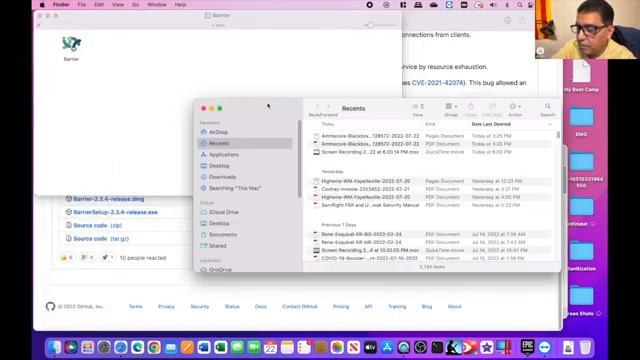640x360 pixels.
Task: Select Ammacore-Blackbox Pages Document row
Action: [432, 136]
